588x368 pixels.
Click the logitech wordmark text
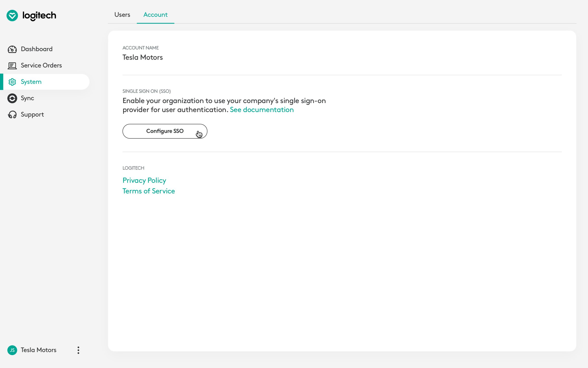(x=39, y=16)
